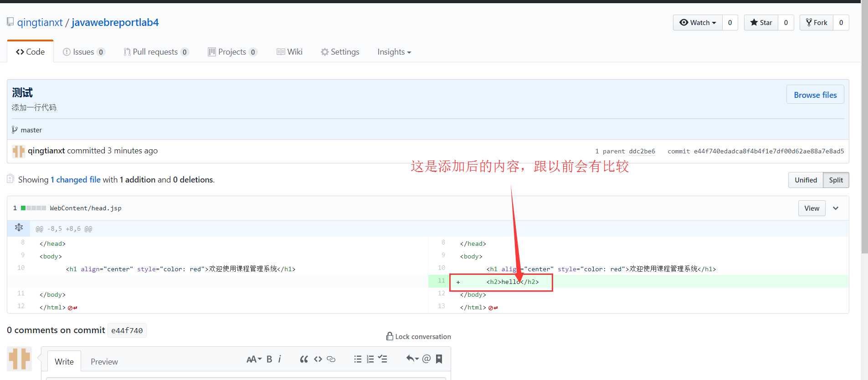The height and width of the screenshot is (380, 868).
Task: Open the fork count
Action: click(841, 22)
